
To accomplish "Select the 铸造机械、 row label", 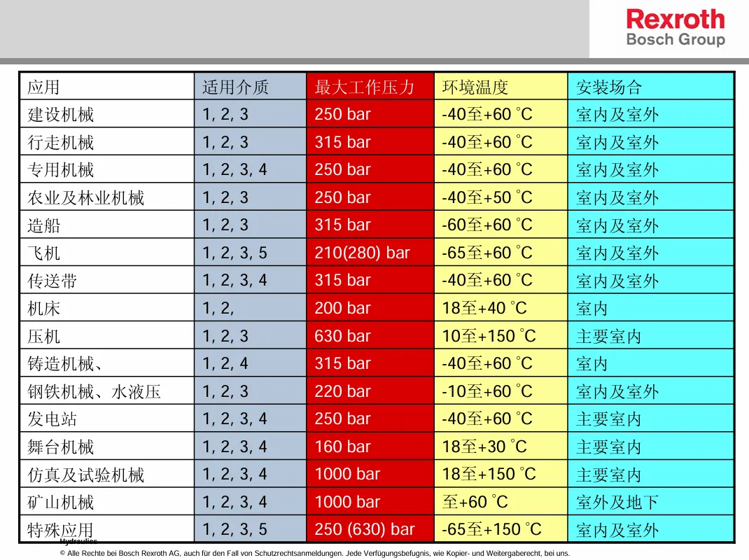I will click(x=64, y=364).
